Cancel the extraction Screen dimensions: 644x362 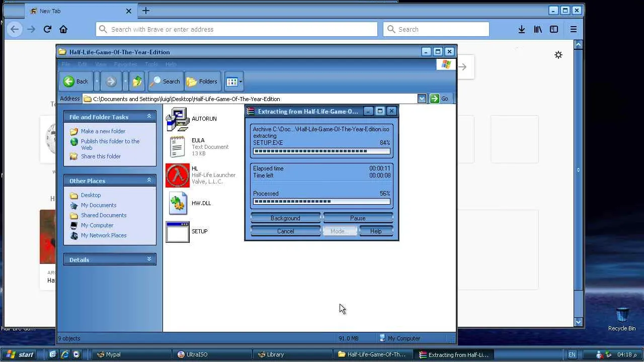coord(285,231)
